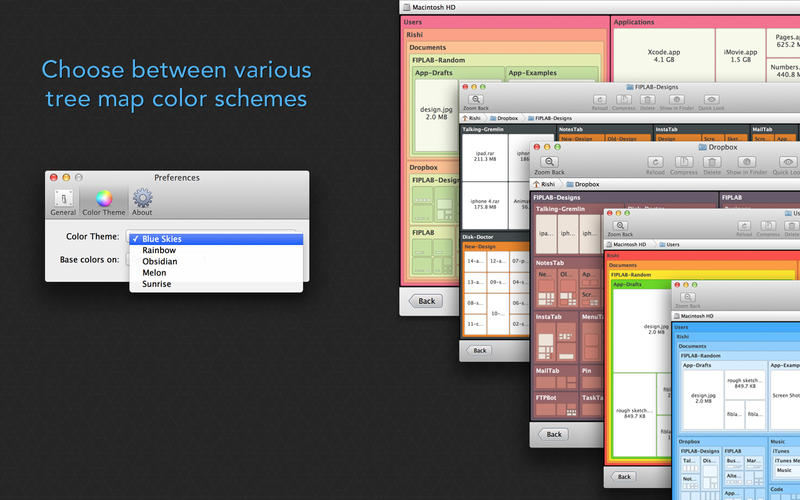Click Show in Finder in the FIPLAB-Designs window
800x500 pixels.
tap(677, 102)
